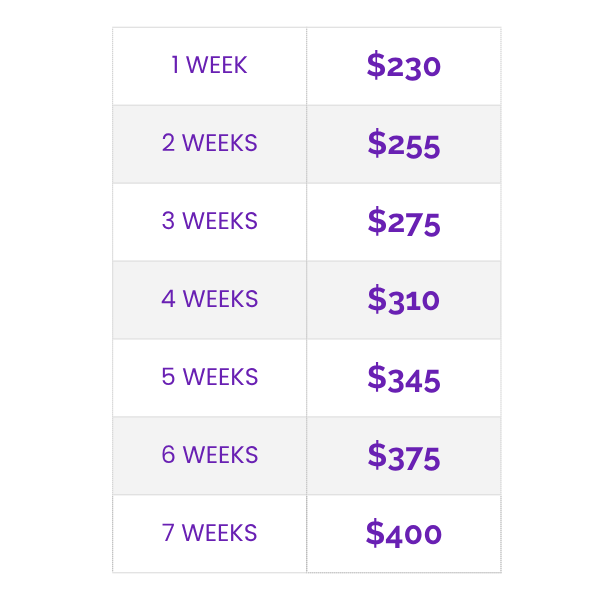600x600 pixels.
Task: Click the 3 WEEKS label
Action: pos(209,221)
